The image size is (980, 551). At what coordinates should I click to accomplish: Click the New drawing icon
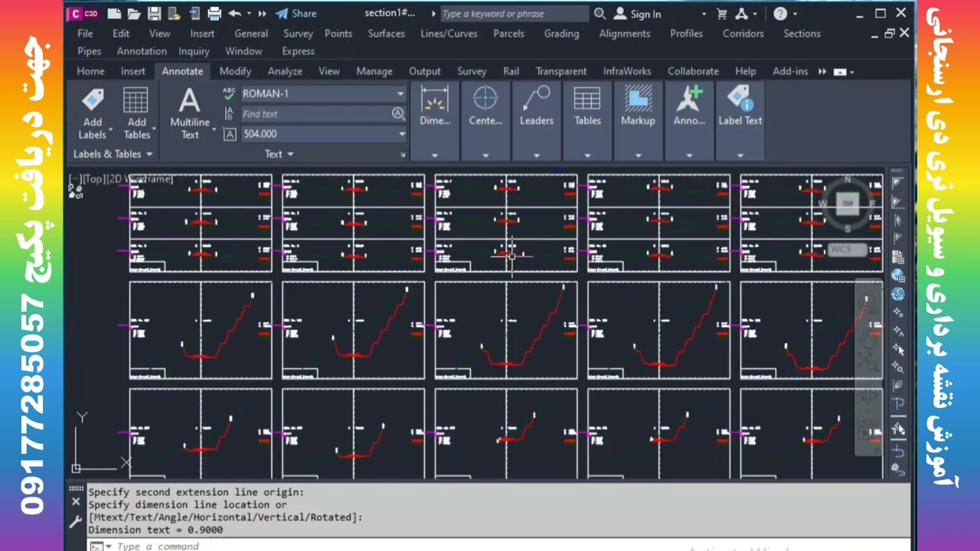115,14
